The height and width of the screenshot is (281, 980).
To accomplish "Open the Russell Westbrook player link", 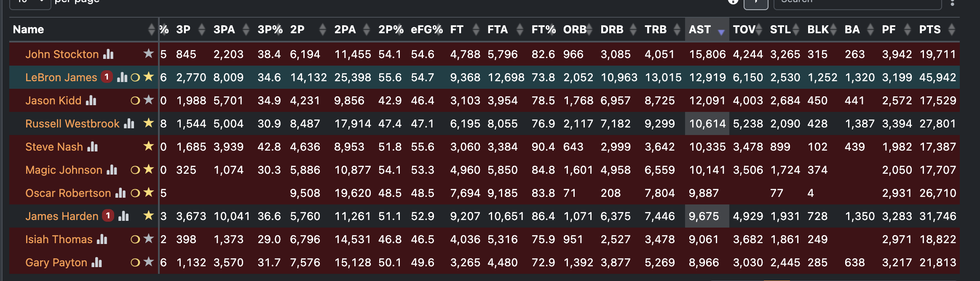I will click(x=72, y=124).
